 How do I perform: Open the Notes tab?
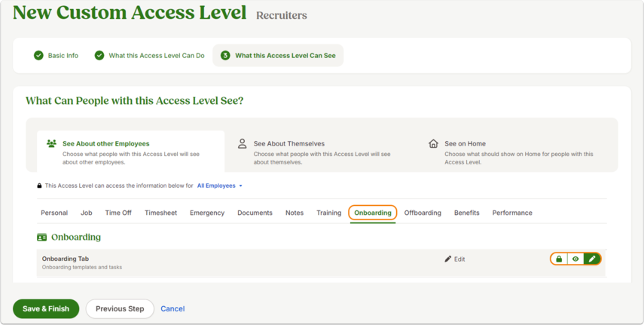pos(295,213)
